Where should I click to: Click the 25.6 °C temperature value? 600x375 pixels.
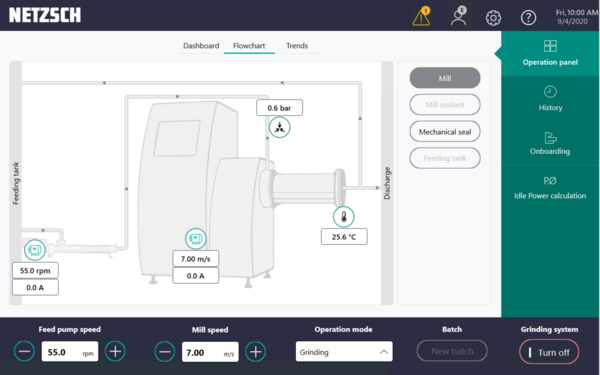click(x=344, y=237)
